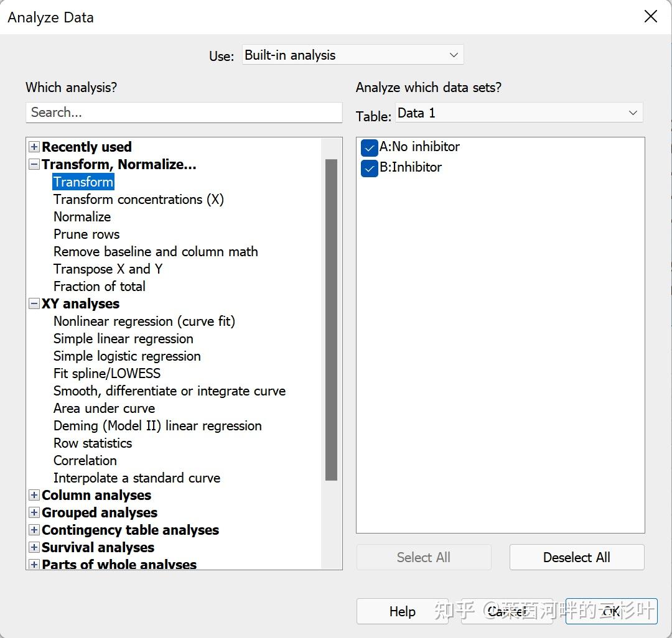Collapse the XY analyses section
The width and height of the screenshot is (672, 638).
34,304
